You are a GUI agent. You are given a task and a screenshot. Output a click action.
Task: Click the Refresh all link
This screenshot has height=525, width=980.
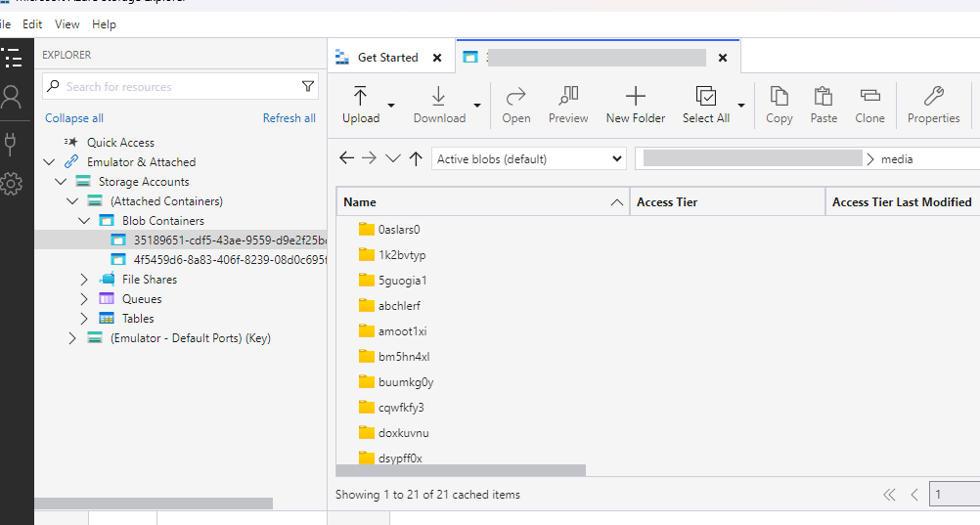pyautogui.click(x=289, y=118)
